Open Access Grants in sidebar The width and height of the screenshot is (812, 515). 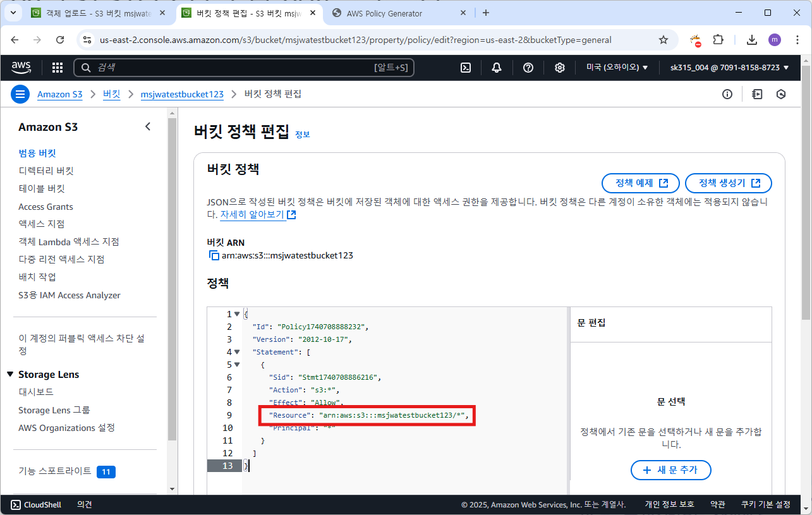click(x=45, y=207)
